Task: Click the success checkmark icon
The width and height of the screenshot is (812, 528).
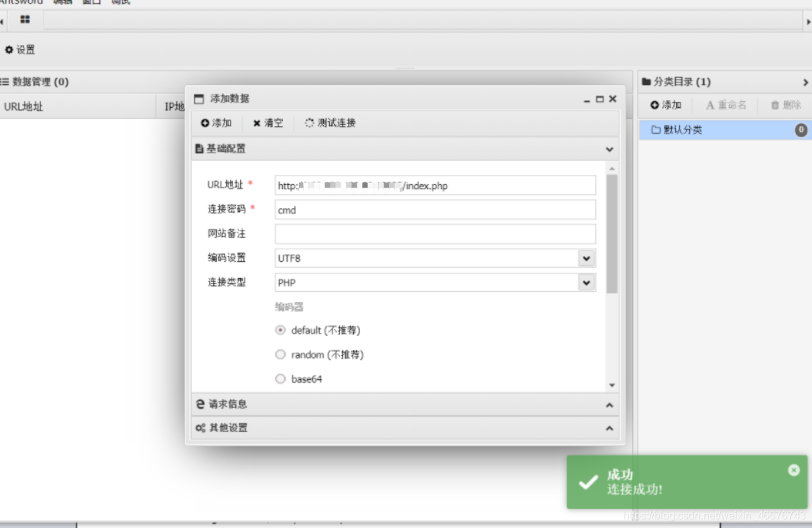Action: click(x=588, y=482)
